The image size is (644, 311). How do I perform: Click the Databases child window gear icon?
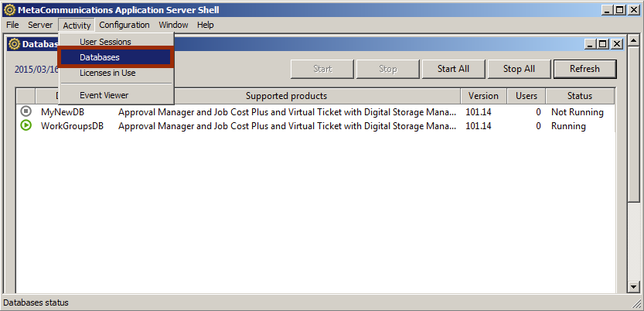[x=15, y=44]
